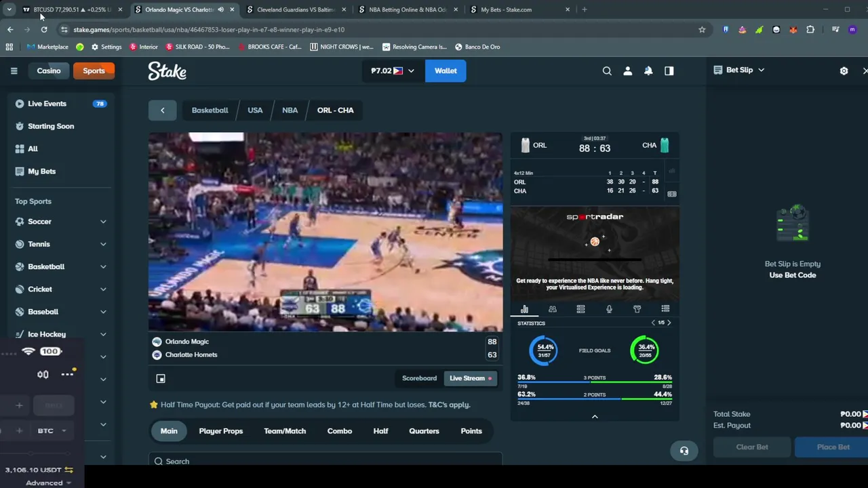868x488 pixels.
Task: Open the play-by-play list icon in tracker
Action: coord(665,309)
